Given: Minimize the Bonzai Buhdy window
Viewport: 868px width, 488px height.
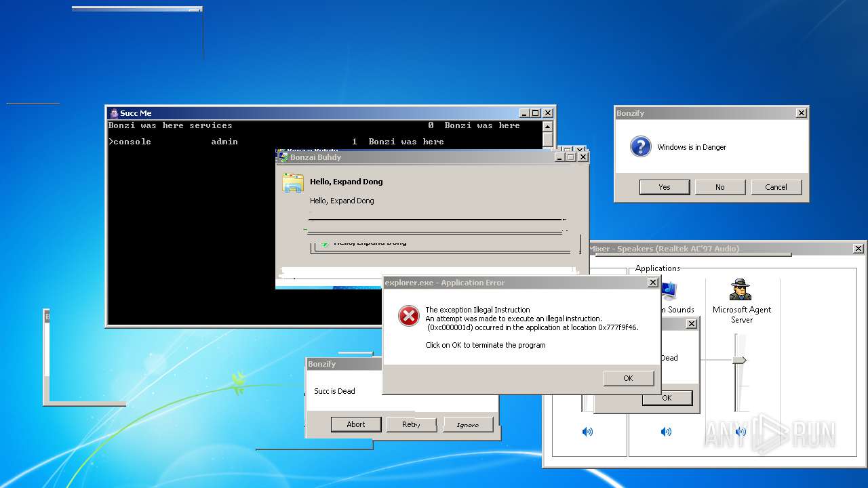Looking at the screenshot, I should click(x=559, y=157).
